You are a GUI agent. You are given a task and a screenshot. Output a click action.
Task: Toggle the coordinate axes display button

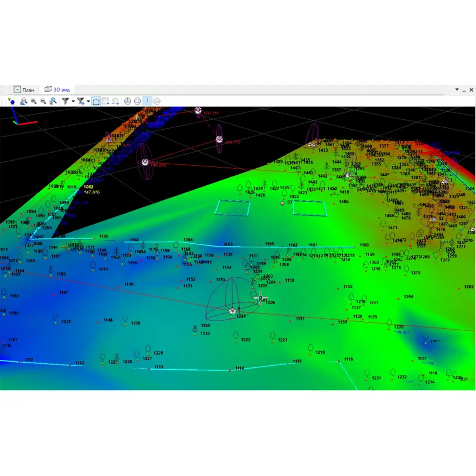coord(147,102)
